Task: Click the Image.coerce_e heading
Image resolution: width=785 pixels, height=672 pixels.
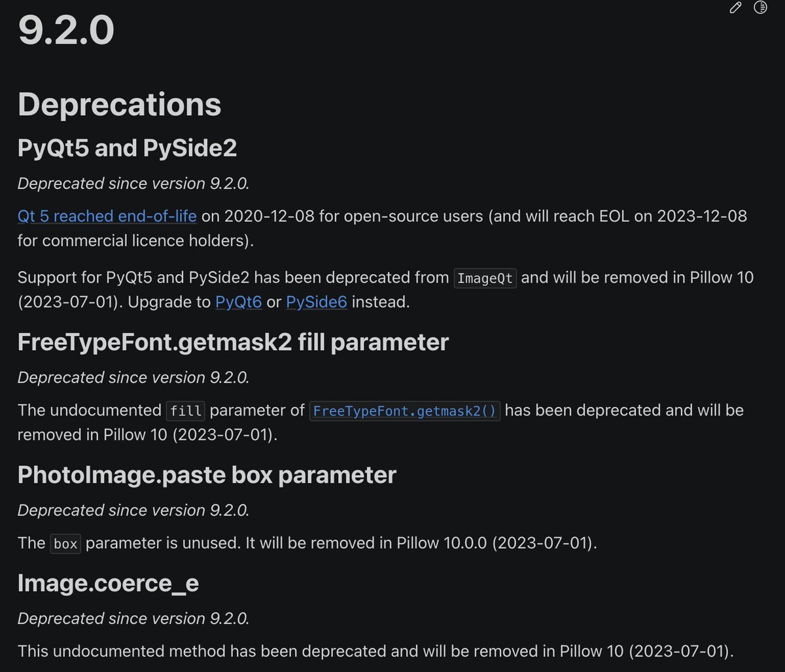Action: point(109,583)
